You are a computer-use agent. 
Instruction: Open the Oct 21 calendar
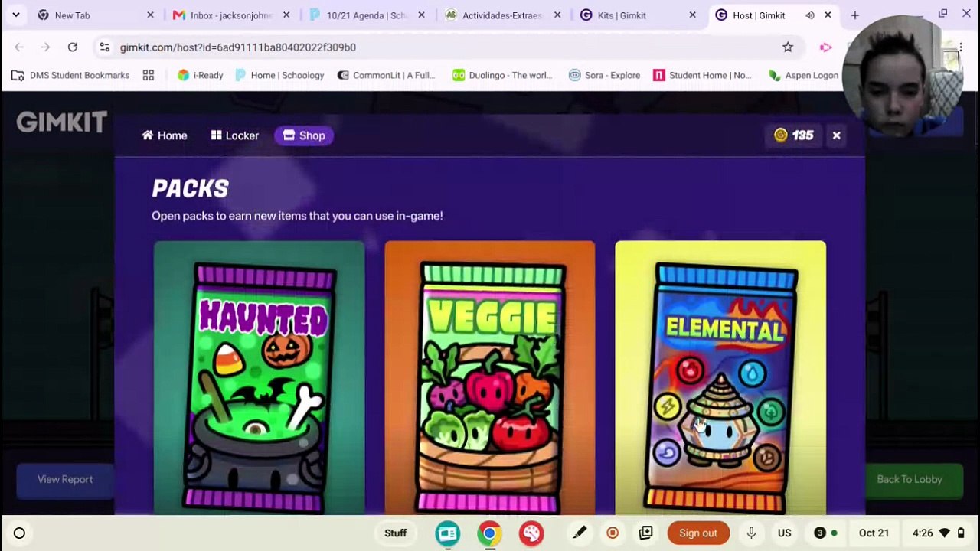874,533
